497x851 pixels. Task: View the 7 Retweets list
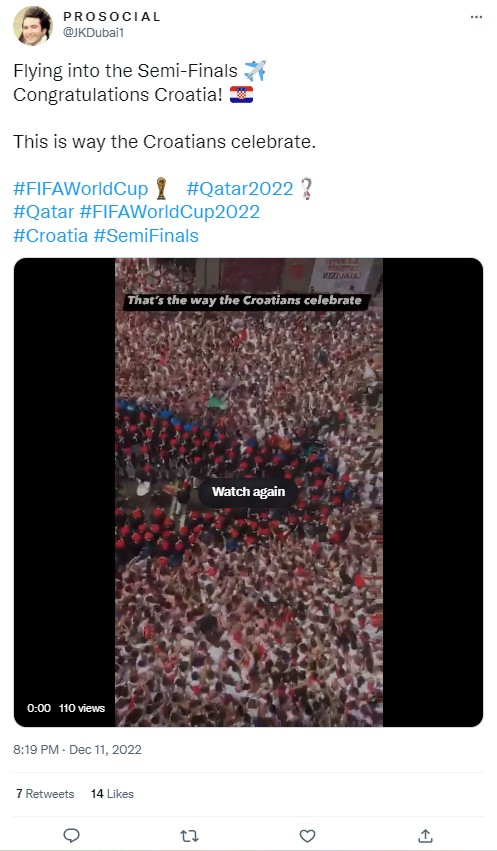[x=45, y=793]
